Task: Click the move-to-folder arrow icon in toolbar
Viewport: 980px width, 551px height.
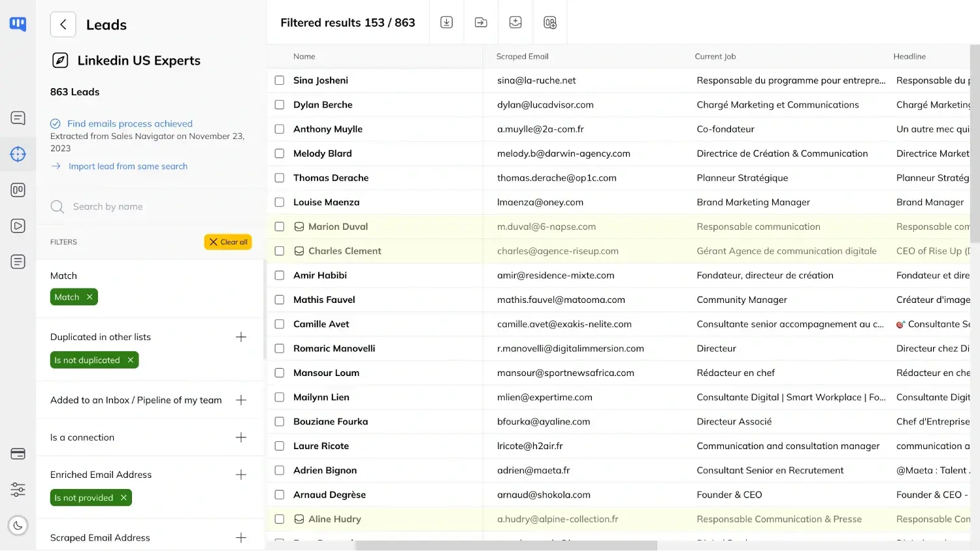Action: 481,22
